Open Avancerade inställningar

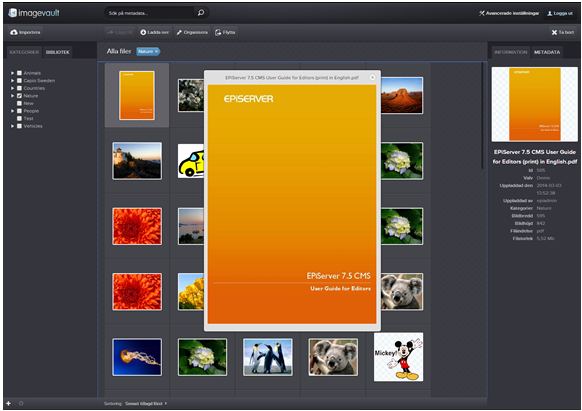(509, 13)
